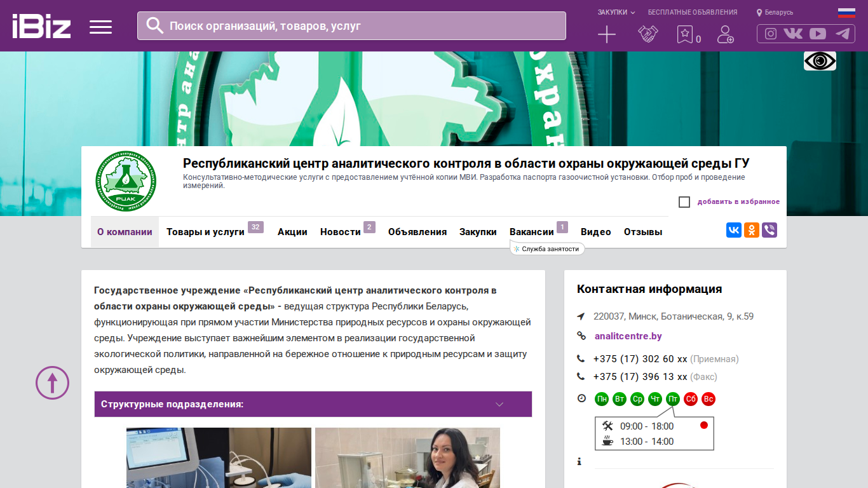Visit the iBiz YouTube channel
The image size is (868, 488).
coord(818,34)
